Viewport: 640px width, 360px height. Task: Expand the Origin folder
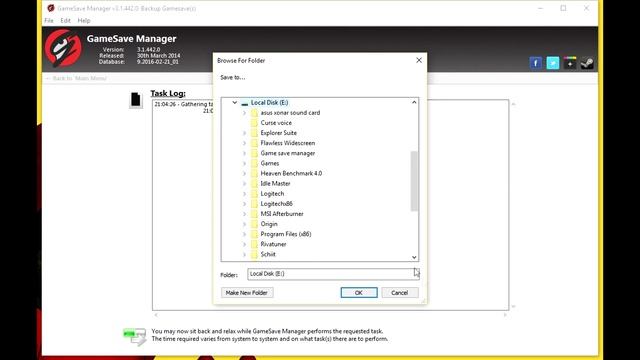[244, 224]
